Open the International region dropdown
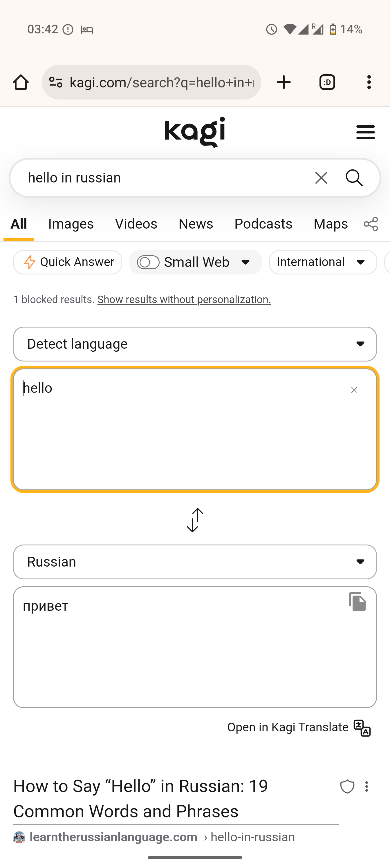The height and width of the screenshot is (868, 390). [323, 262]
